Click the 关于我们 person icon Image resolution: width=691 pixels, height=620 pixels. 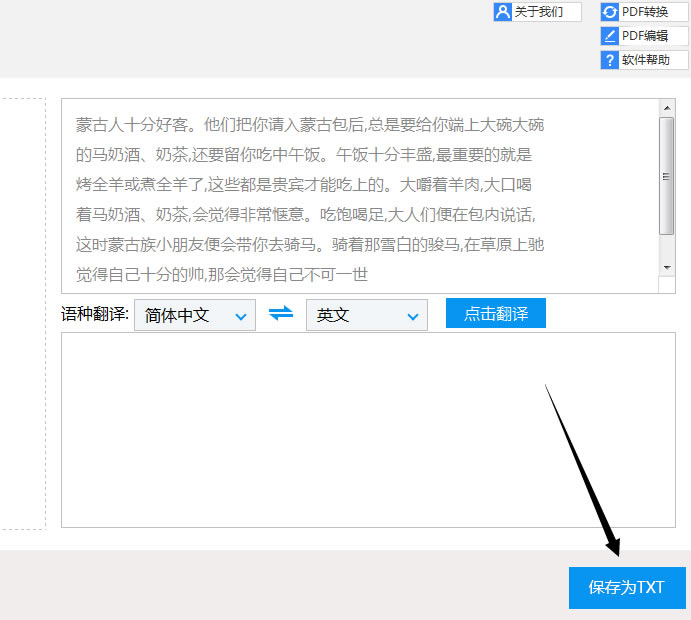point(502,12)
